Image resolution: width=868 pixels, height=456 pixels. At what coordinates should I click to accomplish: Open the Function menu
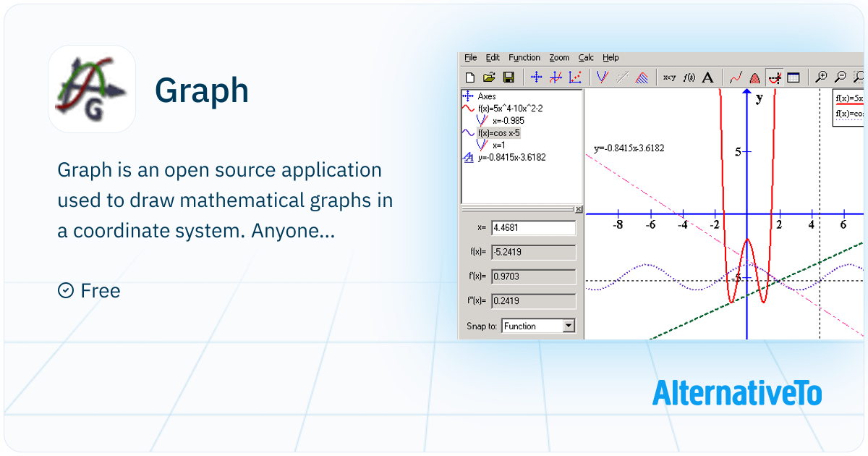pyautogui.click(x=524, y=58)
